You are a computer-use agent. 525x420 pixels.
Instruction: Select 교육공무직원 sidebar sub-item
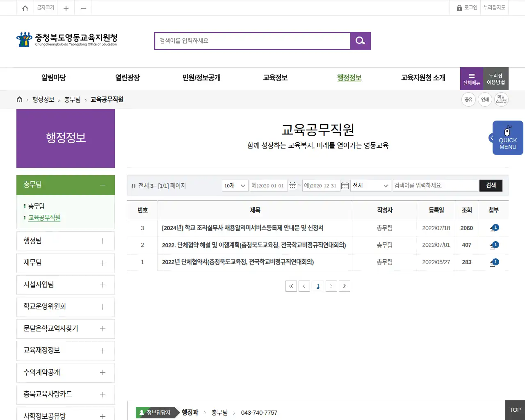44,218
